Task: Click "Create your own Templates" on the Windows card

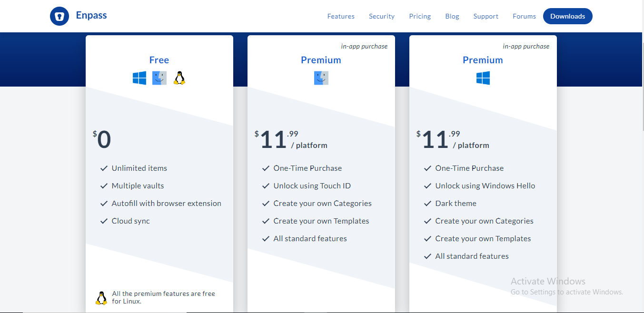Action: 483,239
